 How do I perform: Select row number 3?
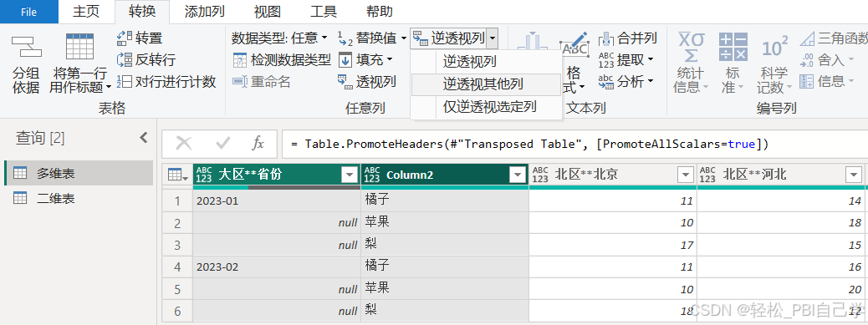177,245
